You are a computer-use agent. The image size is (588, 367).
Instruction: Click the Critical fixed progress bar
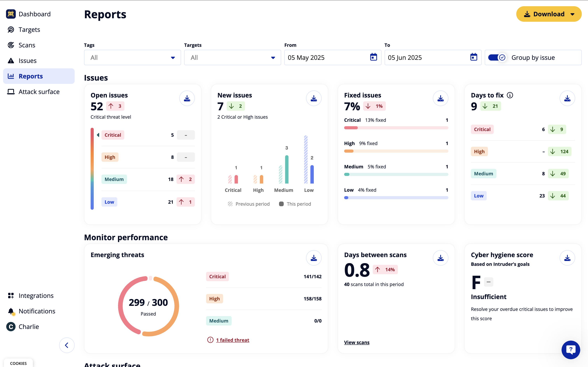click(396, 128)
